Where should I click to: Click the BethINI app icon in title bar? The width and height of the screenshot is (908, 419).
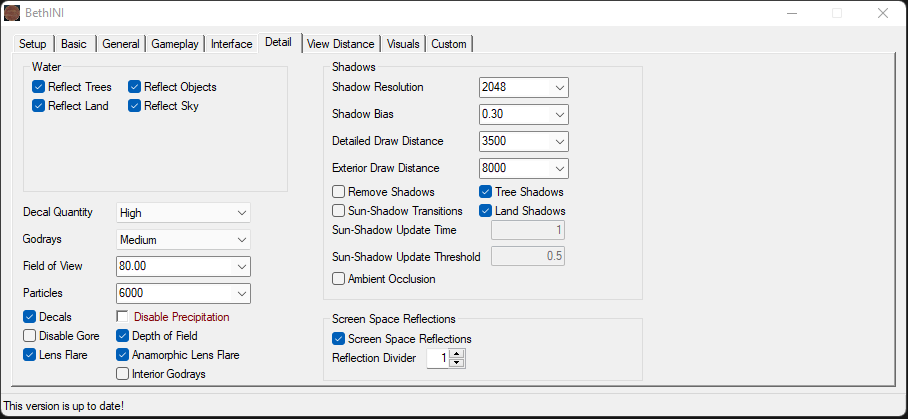tap(12, 13)
